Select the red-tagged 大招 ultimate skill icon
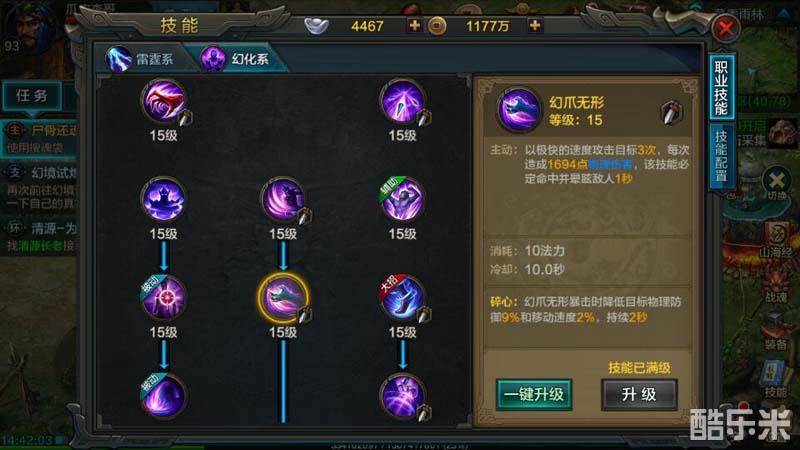The image size is (800, 450). tap(403, 298)
